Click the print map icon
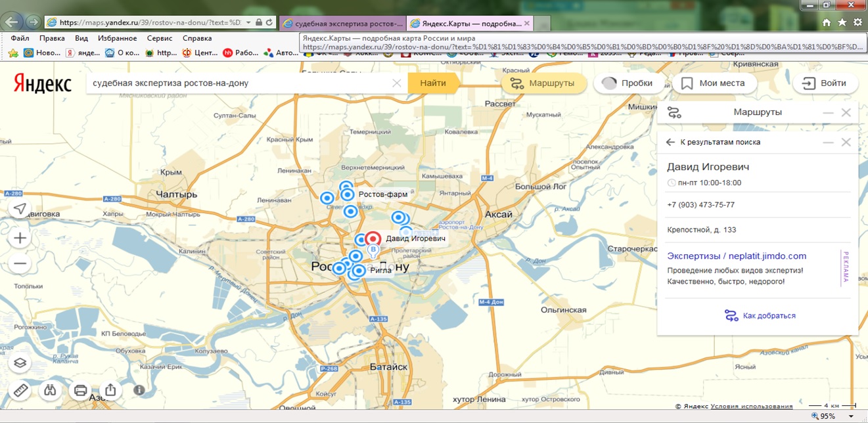Screen dimensions: 868x423 coord(81,390)
